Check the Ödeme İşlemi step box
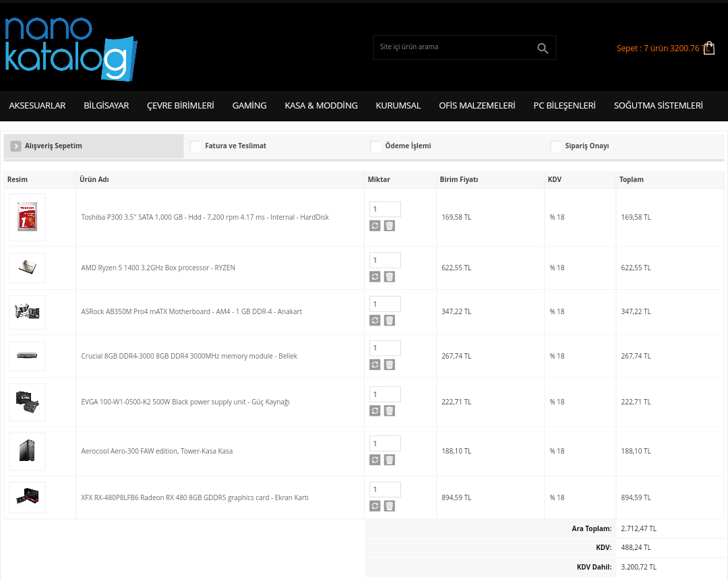728x581 pixels. [x=375, y=146]
